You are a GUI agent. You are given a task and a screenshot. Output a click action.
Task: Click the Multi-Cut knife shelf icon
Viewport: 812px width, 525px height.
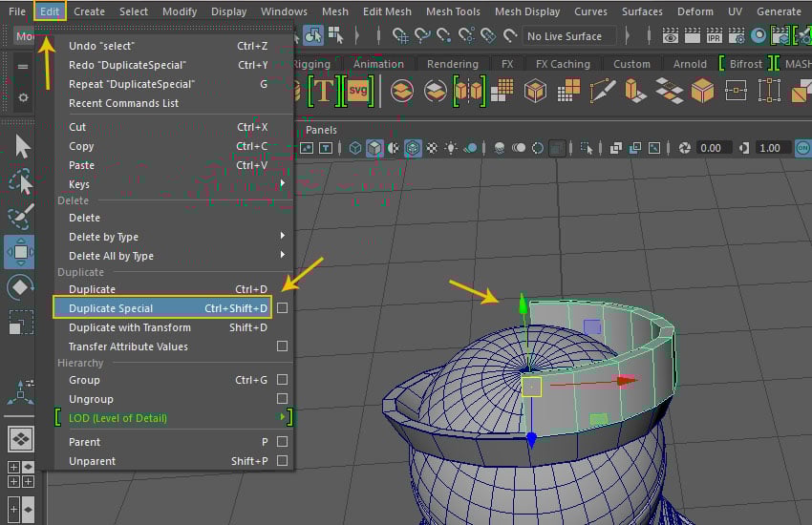603,91
